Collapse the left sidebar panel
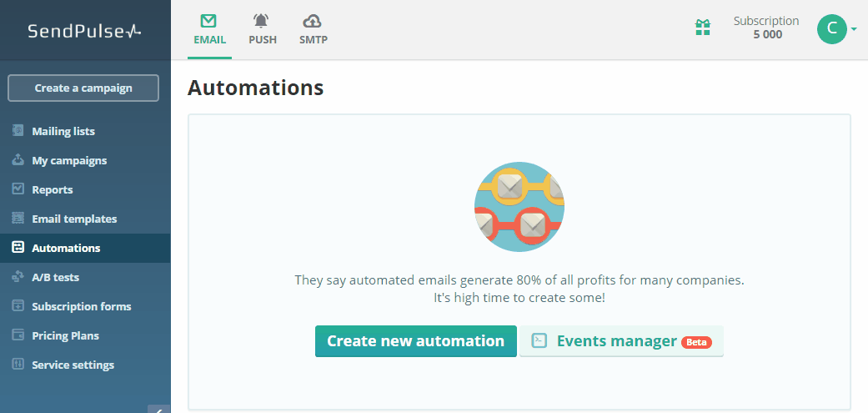This screenshot has width=868, height=413. click(x=158, y=409)
